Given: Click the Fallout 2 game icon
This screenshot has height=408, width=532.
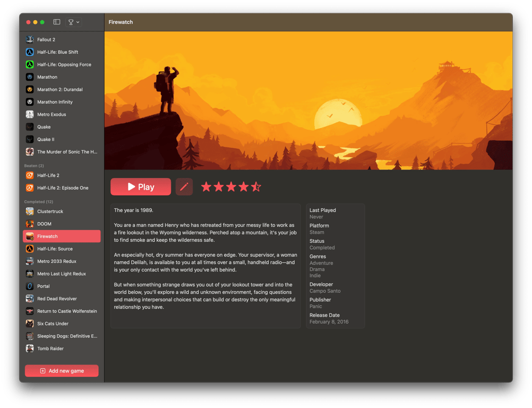Looking at the screenshot, I should [x=30, y=39].
